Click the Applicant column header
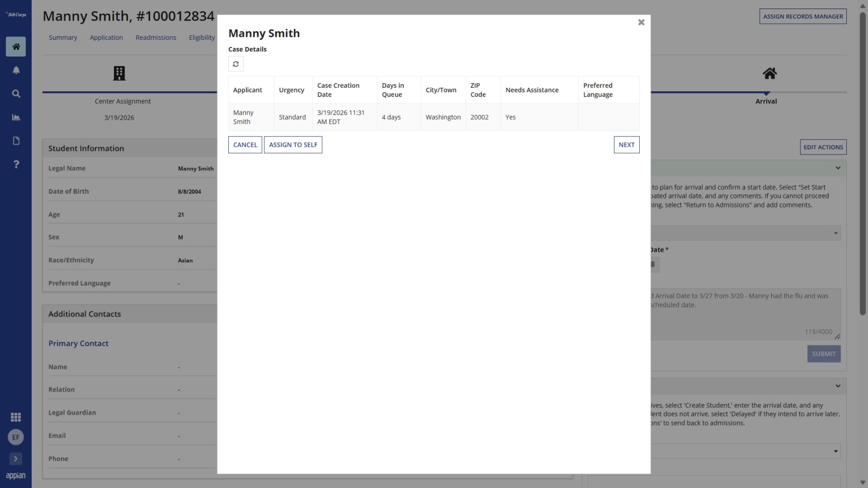Screen dimensions: 868x488 (247, 90)
